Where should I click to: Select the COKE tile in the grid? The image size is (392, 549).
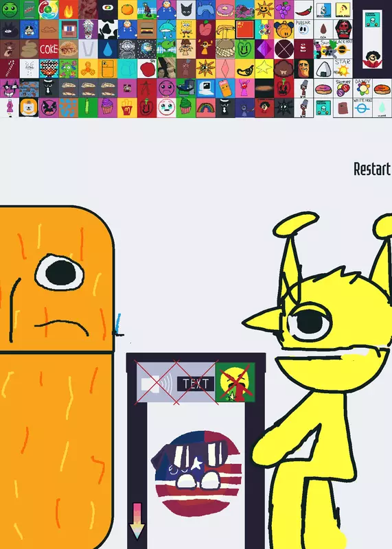[49, 49]
